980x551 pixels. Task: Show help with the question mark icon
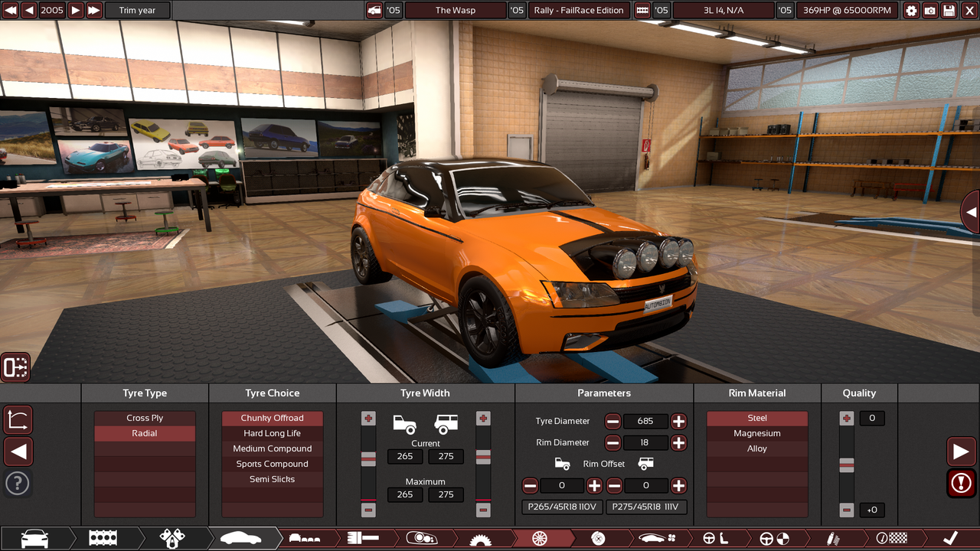(x=17, y=483)
